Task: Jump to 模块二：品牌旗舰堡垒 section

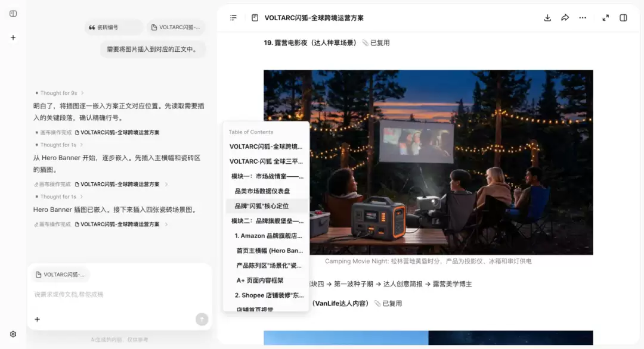Action: [x=267, y=220]
